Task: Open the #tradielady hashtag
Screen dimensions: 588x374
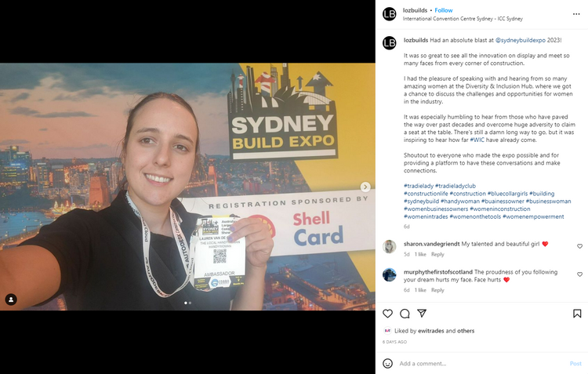Action: pos(419,186)
